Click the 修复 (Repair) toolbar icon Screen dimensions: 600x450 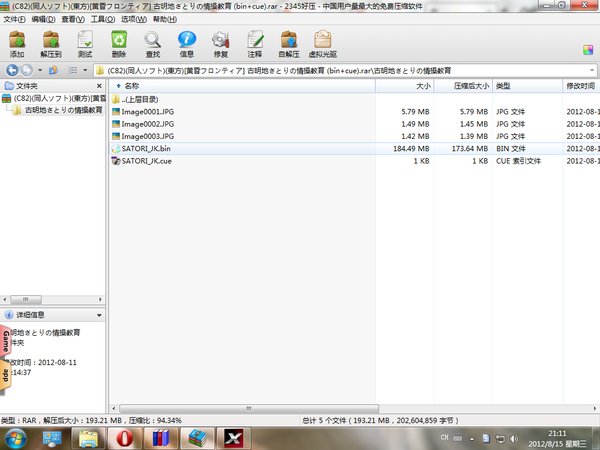pyautogui.click(x=220, y=43)
